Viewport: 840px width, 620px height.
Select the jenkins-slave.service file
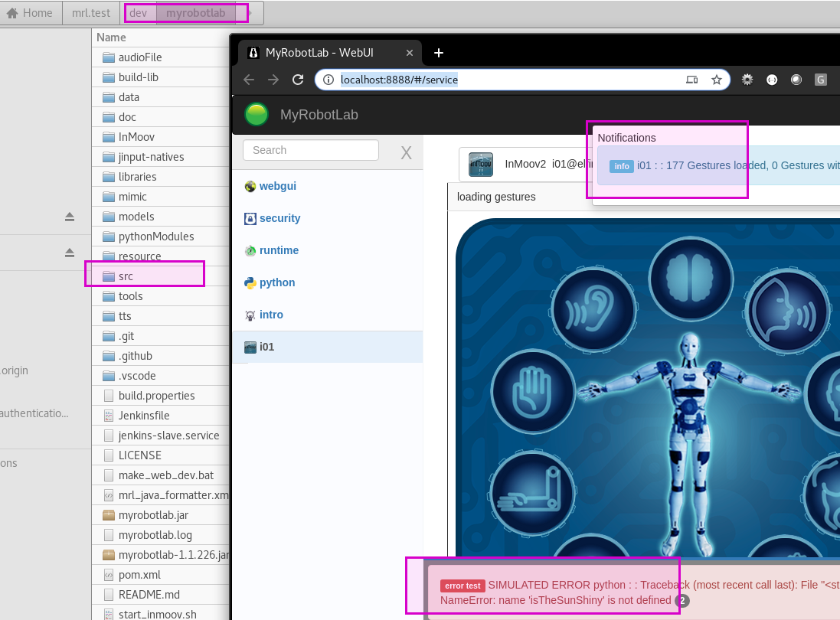pyautogui.click(x=161, y=436)
